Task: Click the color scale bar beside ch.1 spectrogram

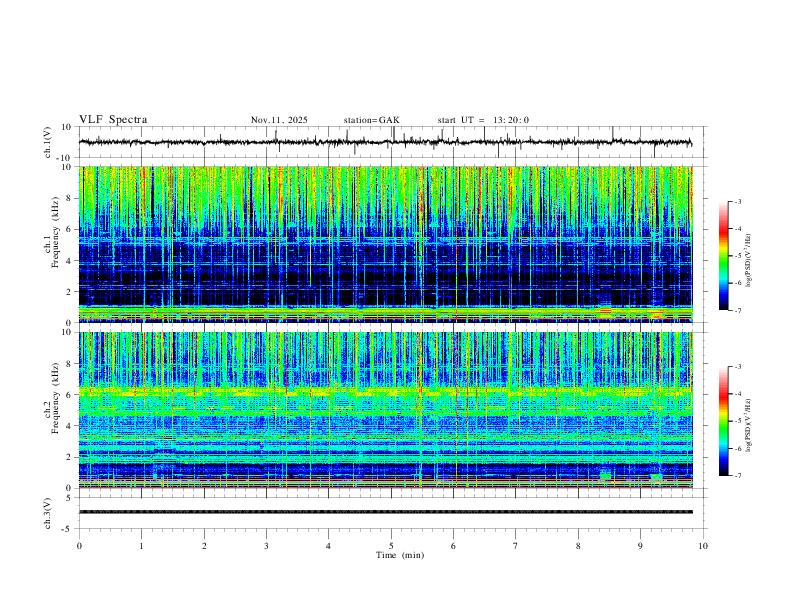Action: pyautogui.click(x=723, y=256)
